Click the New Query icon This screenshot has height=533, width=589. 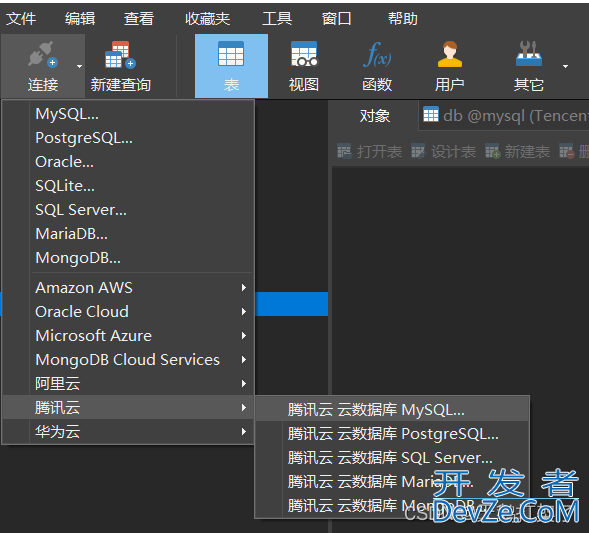[x=120, y=55]
